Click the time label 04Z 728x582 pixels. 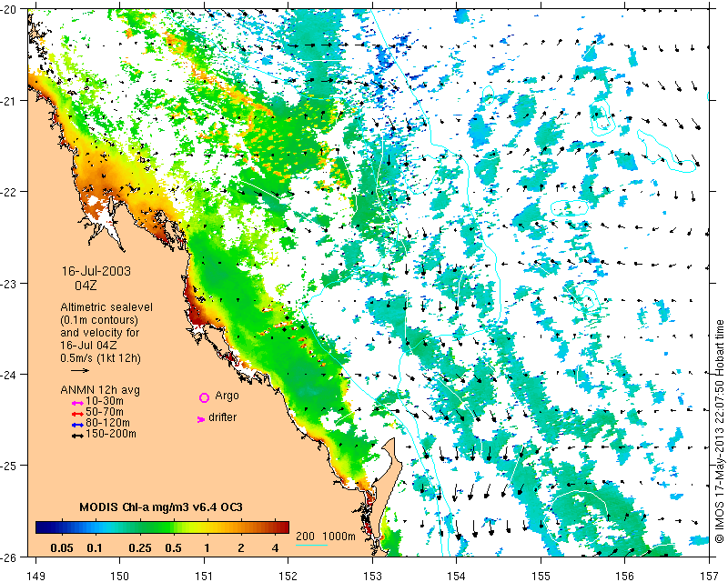click(86, 286)
